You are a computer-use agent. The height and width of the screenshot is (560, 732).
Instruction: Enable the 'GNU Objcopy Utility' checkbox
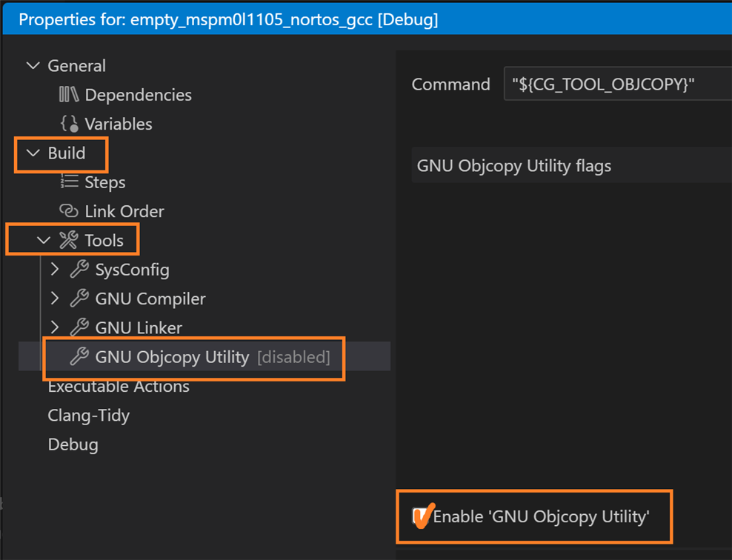(419, 516)
